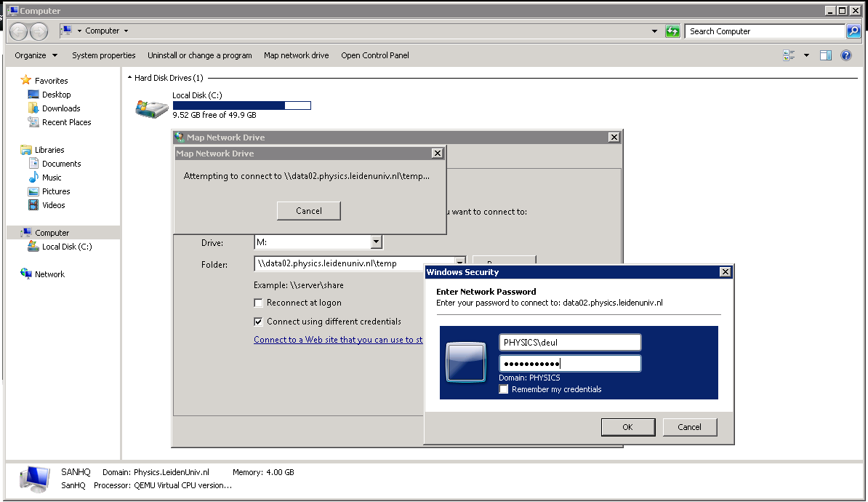Select the Local Disk (C:) drive icon

[152, 108]
